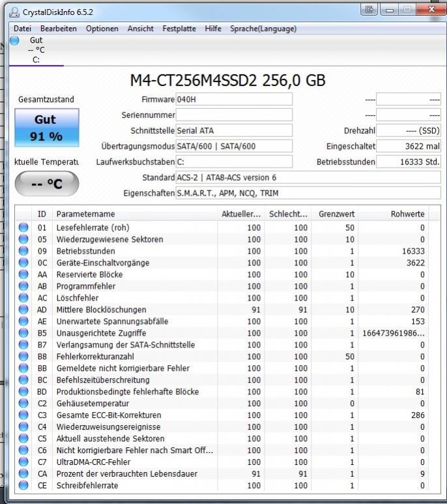Click the Rohwerte column header
The height and width of the screenshot is (504, 447).
[394, 214]
